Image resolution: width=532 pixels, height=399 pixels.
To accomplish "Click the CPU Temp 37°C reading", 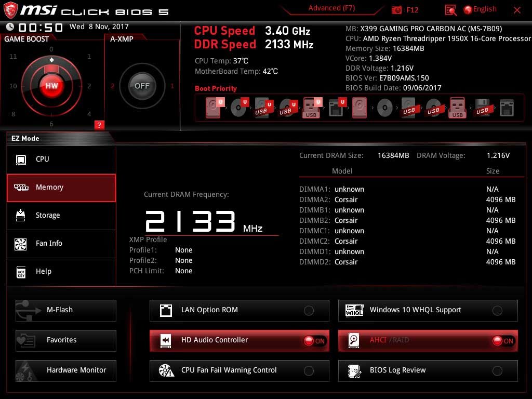I will [221, 61].
